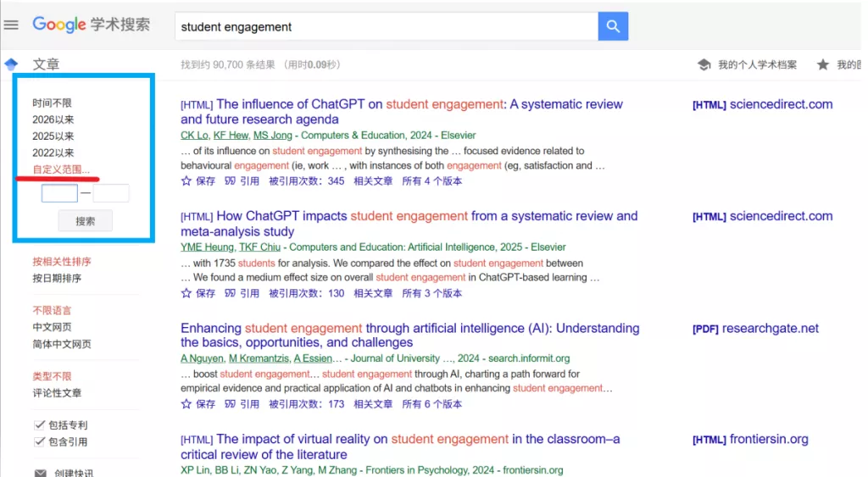Show all 4 versions of first result

pos(431,180)
